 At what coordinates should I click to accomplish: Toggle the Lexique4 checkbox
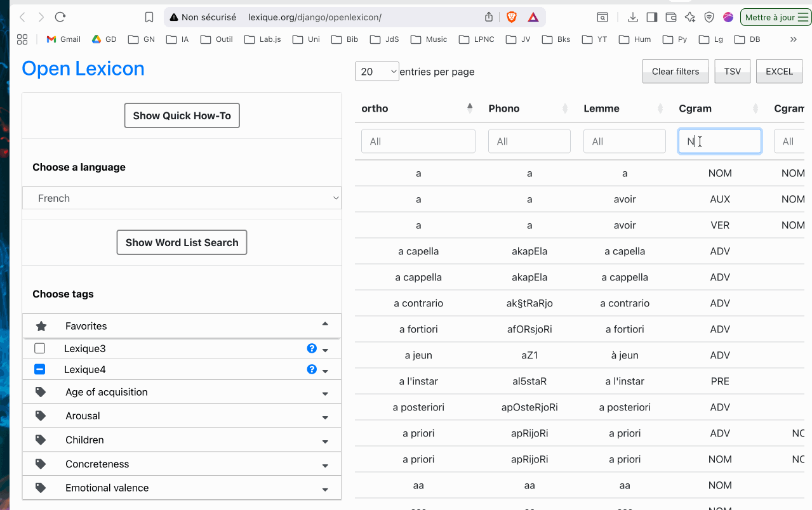coord(40,369)
